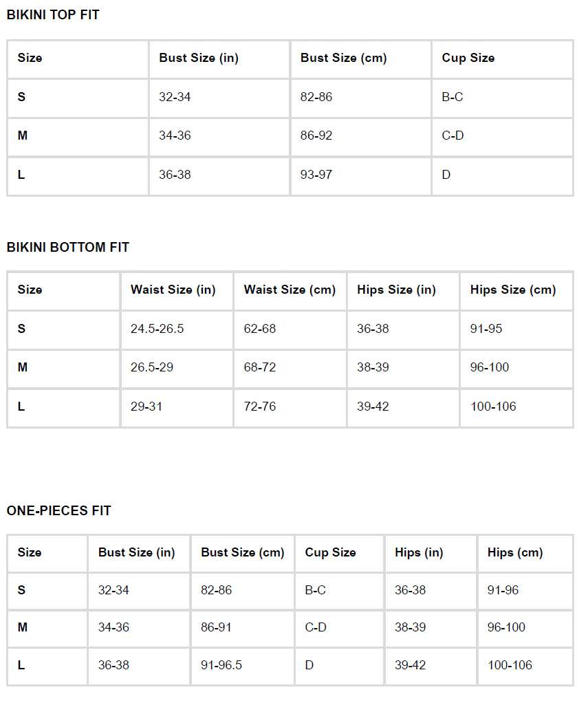Select the 91-96 hips cell

503,590
